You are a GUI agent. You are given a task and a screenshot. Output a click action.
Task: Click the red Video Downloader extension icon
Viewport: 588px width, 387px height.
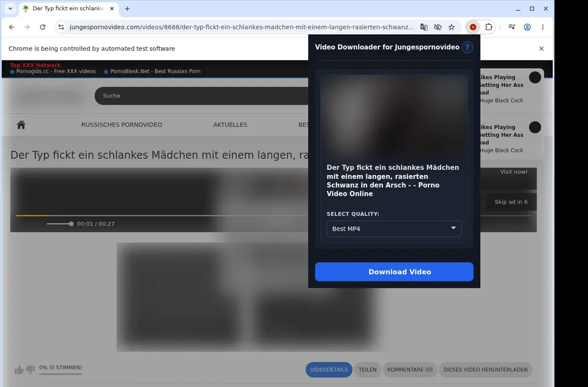[x=473, y=27]
